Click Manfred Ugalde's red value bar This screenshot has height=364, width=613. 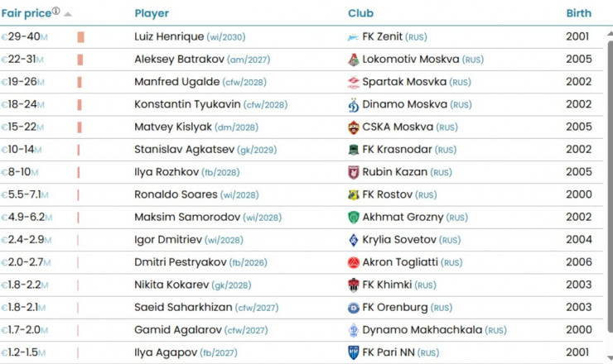point(80,82)
